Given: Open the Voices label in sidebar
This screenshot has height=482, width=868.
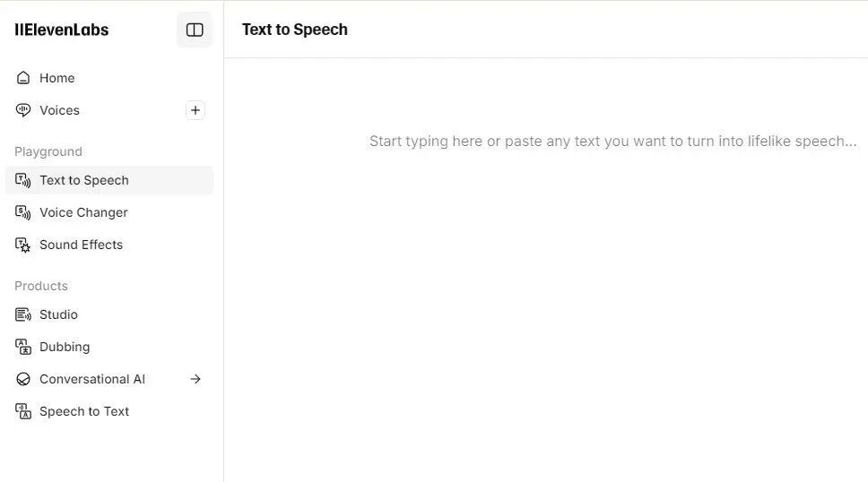Looking at the screenshot, I should tap(59, 110).
